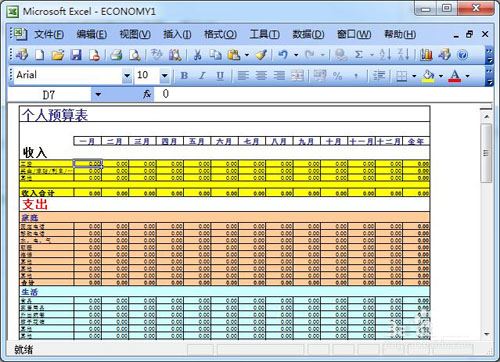Redo the last undone action
The height and width of the screenshot is (362, 500).
(310, 55)
